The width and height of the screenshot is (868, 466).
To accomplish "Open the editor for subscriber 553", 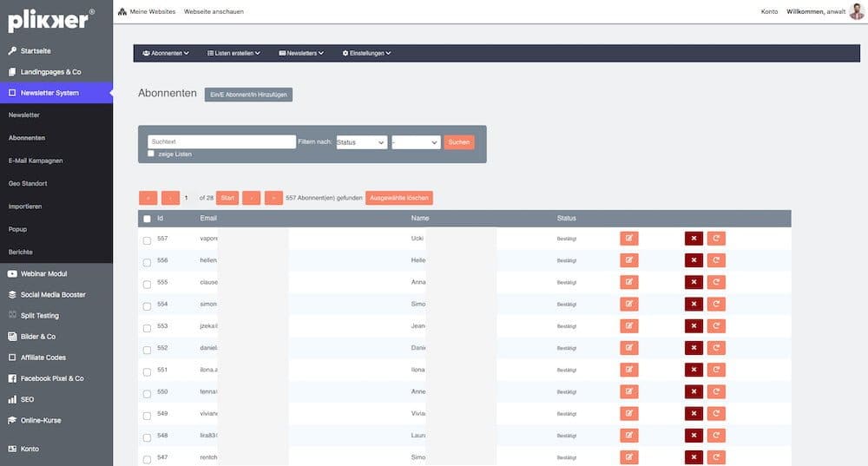I will click(628, 326).
